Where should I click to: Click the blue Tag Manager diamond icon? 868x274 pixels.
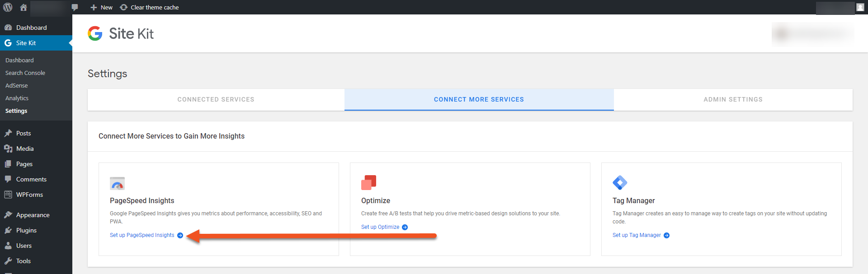coord(620,182)
